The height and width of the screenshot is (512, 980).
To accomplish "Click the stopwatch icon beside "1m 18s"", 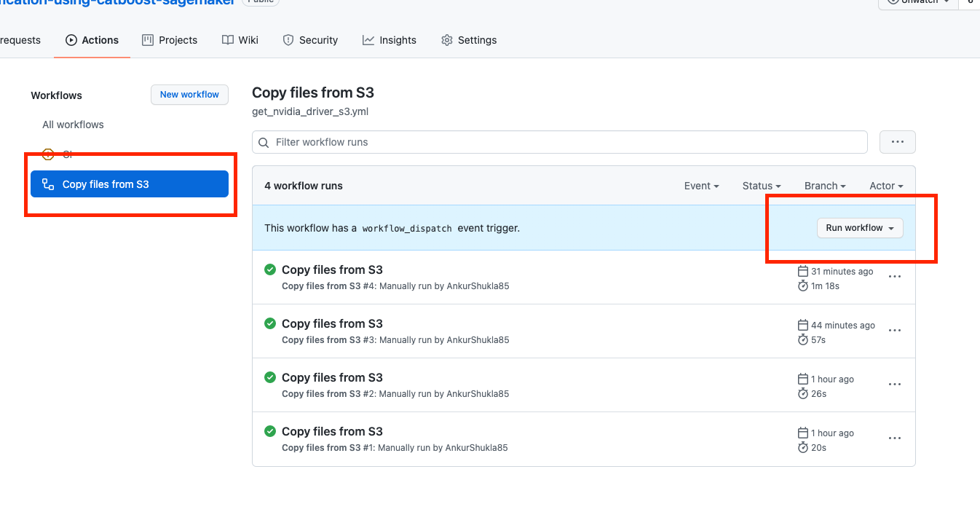I will (803, 286).
